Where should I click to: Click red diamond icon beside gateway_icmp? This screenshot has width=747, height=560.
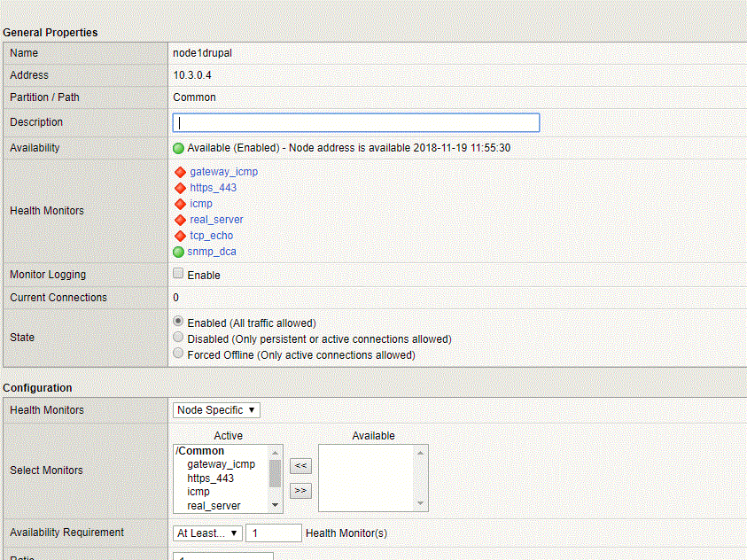point(180,172)
